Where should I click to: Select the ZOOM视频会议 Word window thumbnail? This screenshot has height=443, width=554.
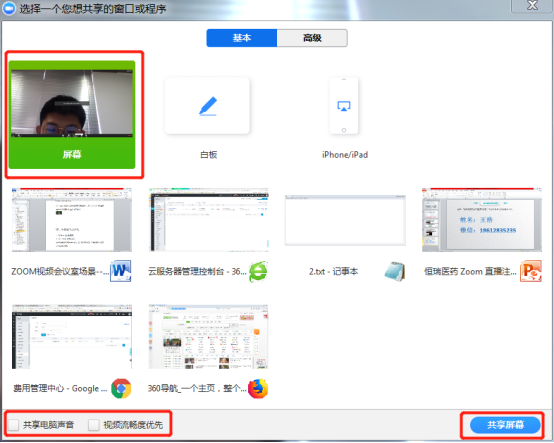[x=72, y=220]
